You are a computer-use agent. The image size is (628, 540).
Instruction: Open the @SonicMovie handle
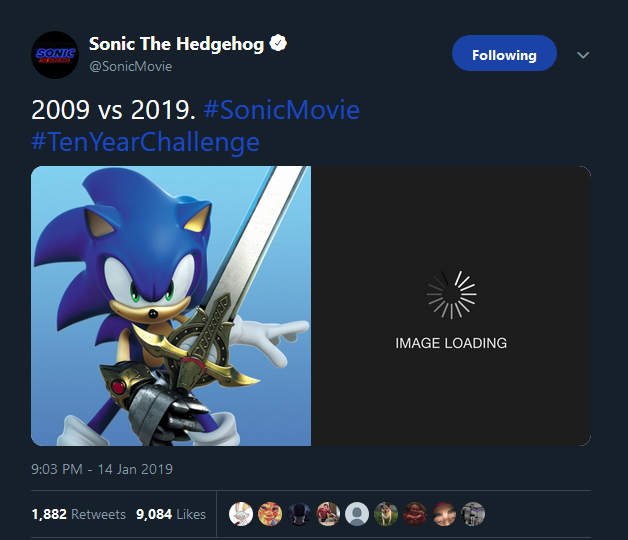click(130, 66)
